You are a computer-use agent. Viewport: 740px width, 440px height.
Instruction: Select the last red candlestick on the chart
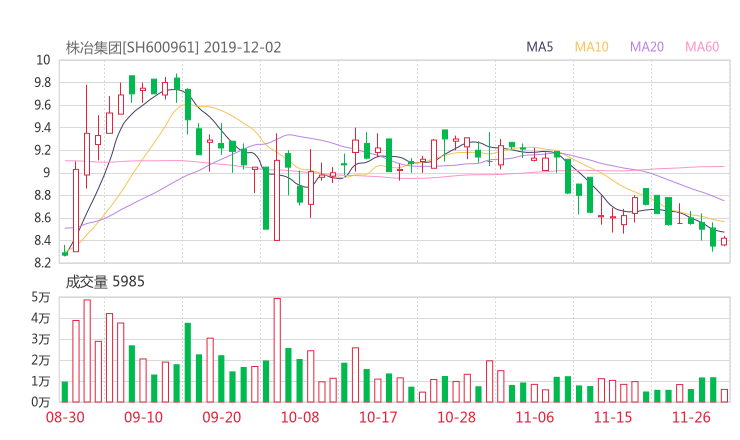pos(724,241)
